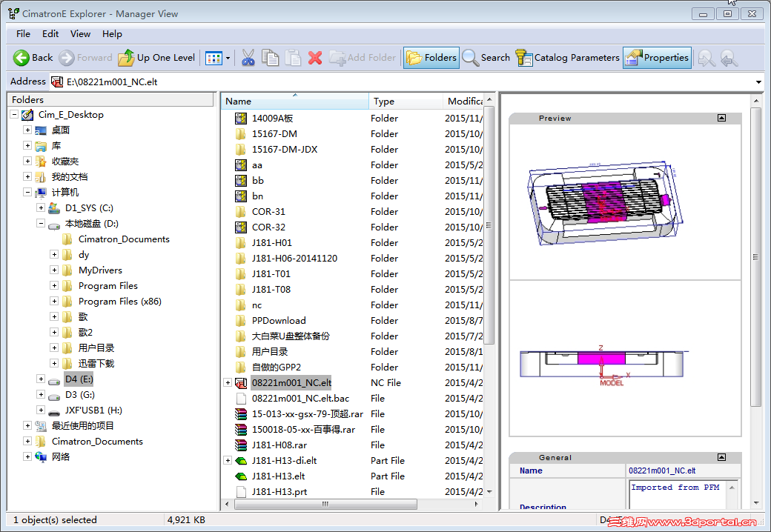Select Cimatron_Documents under drive D:
The width and height of the screenshot is (771, 532).
tap(124, 239)
